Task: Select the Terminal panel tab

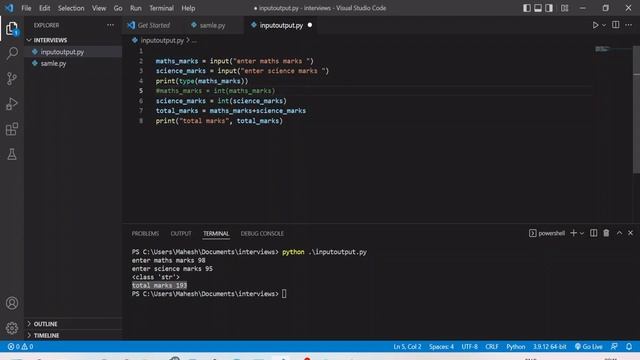Action: tap(216, 233)
